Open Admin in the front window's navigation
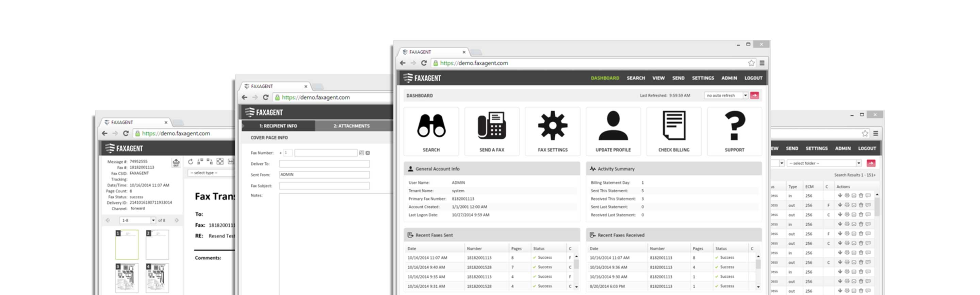 [729, 78]
